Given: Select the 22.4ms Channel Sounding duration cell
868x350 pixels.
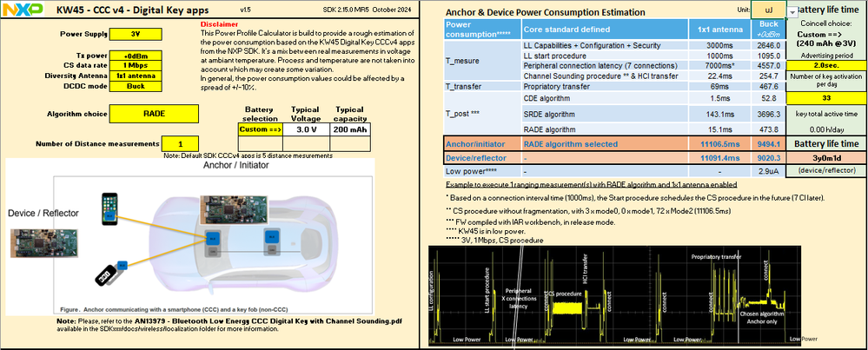Looking at the screenshot, I should [720, 76].
